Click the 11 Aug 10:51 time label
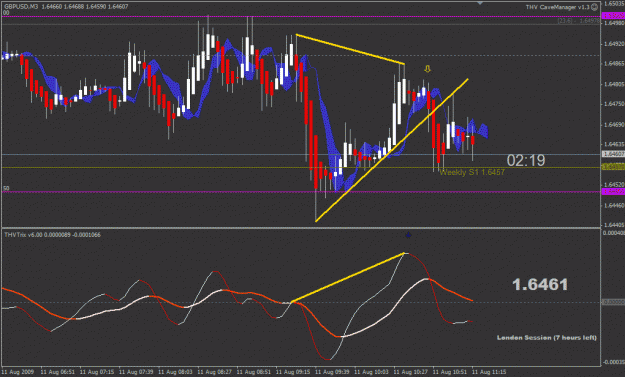This screenshot has height=377, width=625. point(450,372)
